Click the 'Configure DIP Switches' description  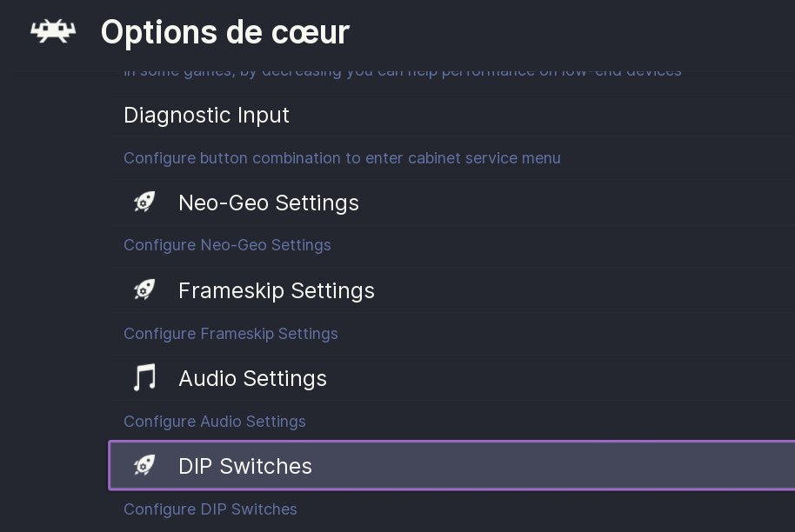tap(210, 509)
